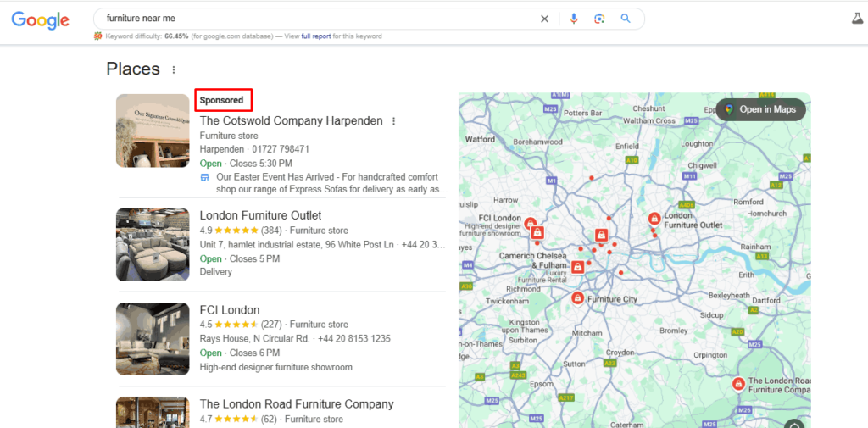The width and height of the screenshot is (868, 428).
Task: Click the SEO extension icon by Keyword difficulty
Action: tap(98, 36)
